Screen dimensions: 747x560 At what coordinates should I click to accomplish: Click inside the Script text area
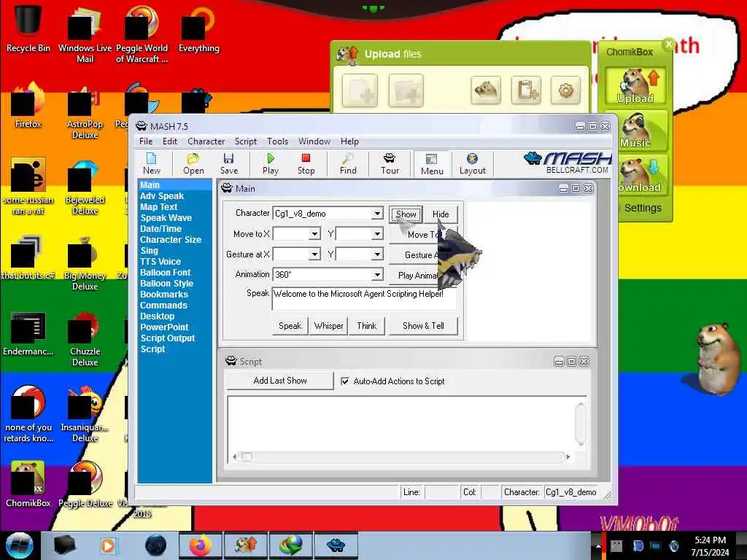[401, 423]
